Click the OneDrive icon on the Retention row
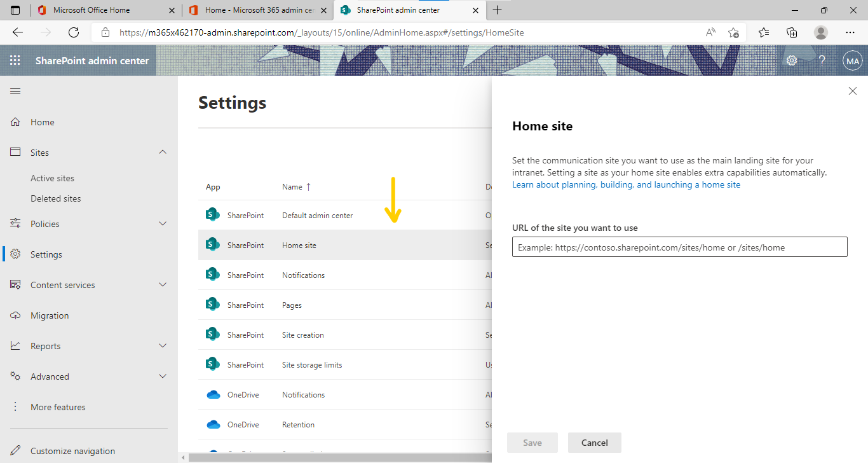868x463 pixels. point(212,424)
